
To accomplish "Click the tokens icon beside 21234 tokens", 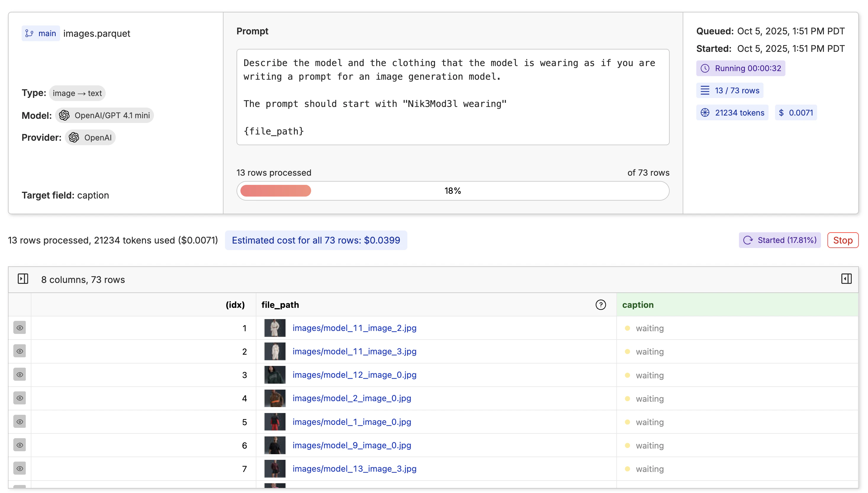I will (x=706, y=113).
